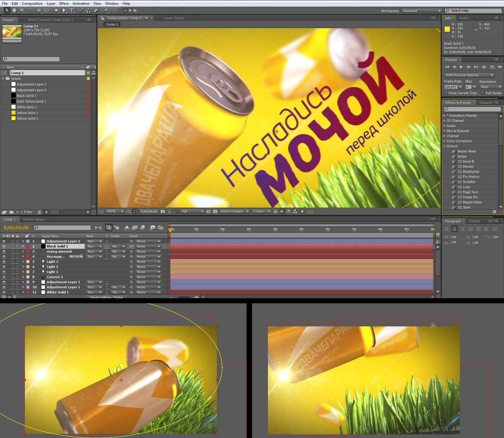The image size is (504, 438).
Task: Click Brainstorm lightbulb icon in timeline
Action: click(153, 228)
